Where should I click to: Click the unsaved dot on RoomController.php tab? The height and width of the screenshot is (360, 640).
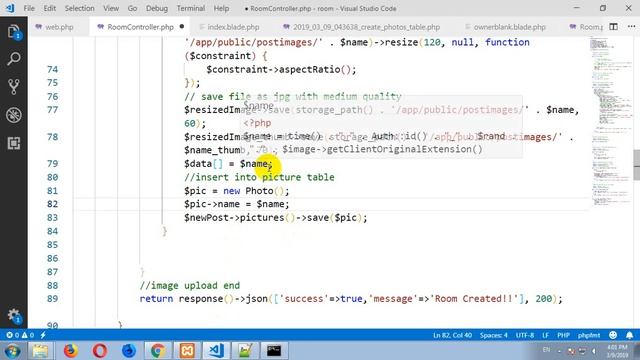[x=182, y=27]
